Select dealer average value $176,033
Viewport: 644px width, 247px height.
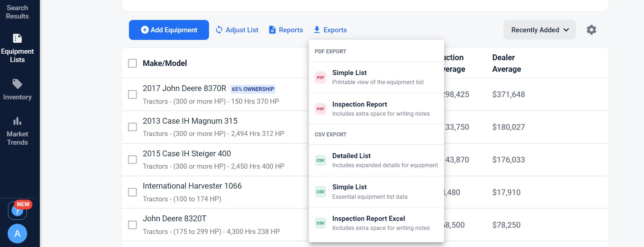509,160
